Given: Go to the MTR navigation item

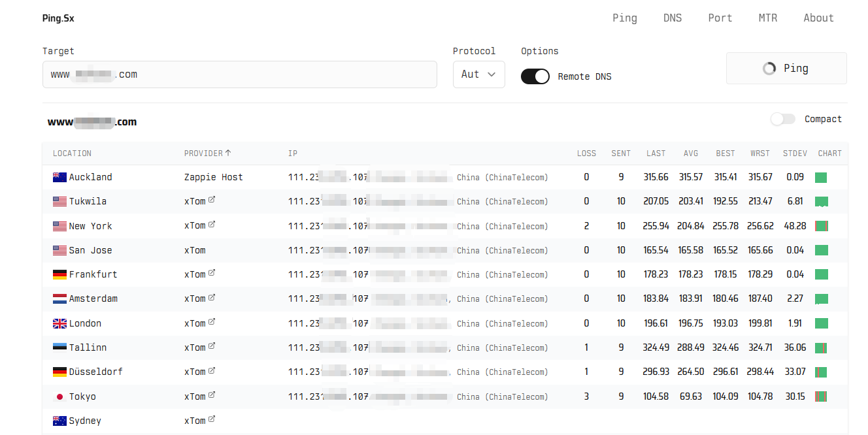Looking at the screenshot, I should coord(768,18).
